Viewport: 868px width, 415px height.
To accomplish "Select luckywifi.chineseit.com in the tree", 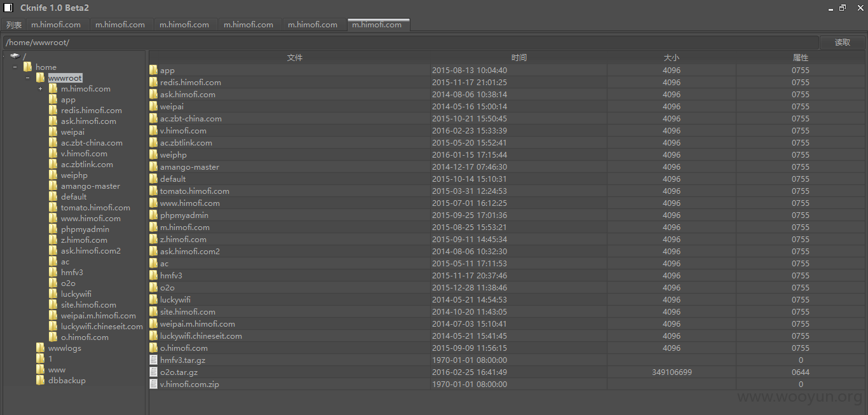I will 102,326.
